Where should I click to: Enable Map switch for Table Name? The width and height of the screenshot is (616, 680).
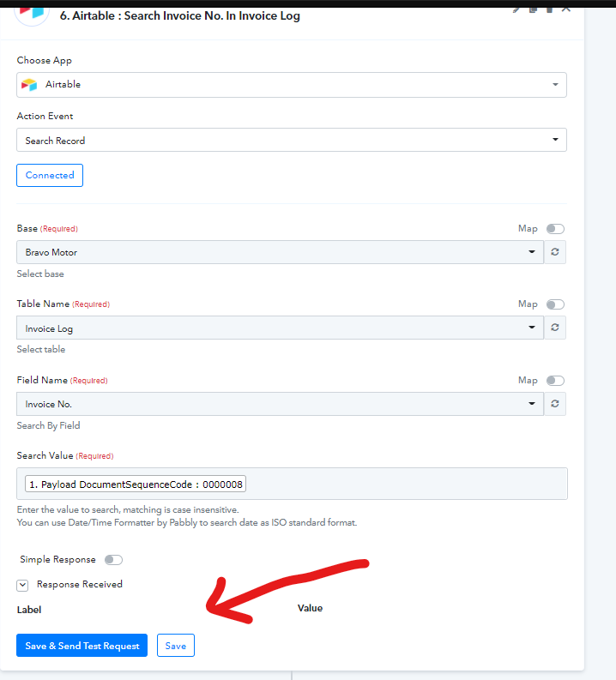[555, 304]
